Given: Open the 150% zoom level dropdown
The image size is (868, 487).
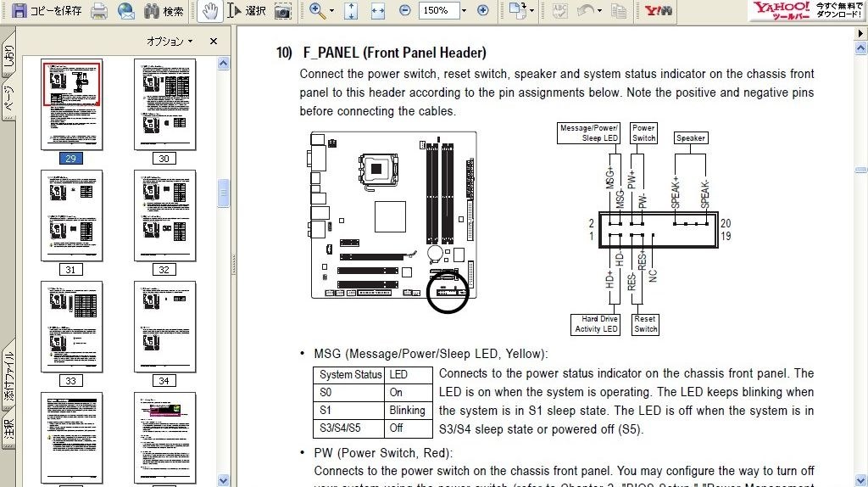Looking at the screenshot, I should tap(464, 10).
